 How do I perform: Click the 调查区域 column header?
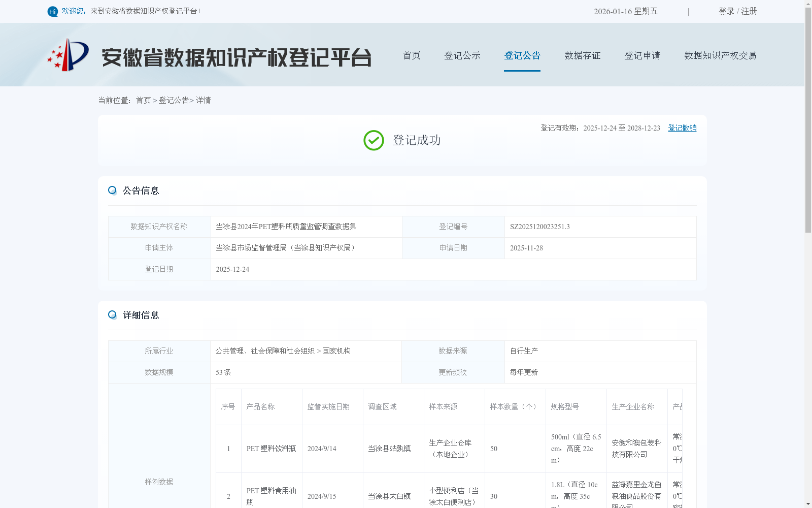click(x=393, y=407)
